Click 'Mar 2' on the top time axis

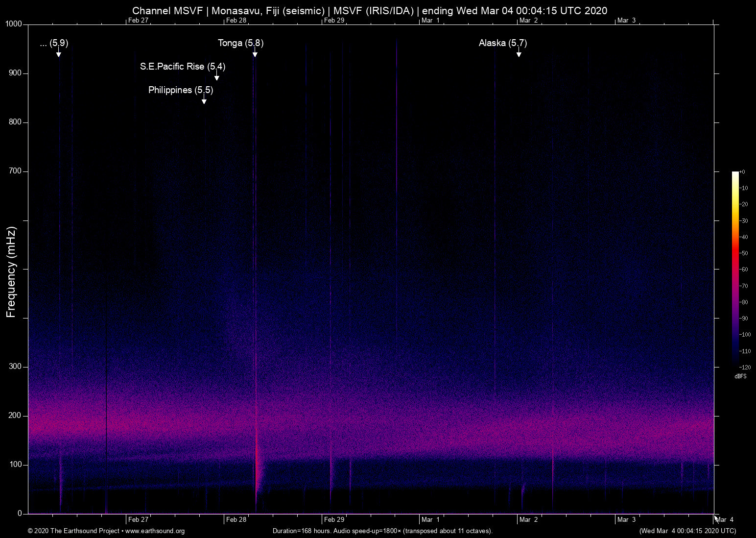pos(528,21)
